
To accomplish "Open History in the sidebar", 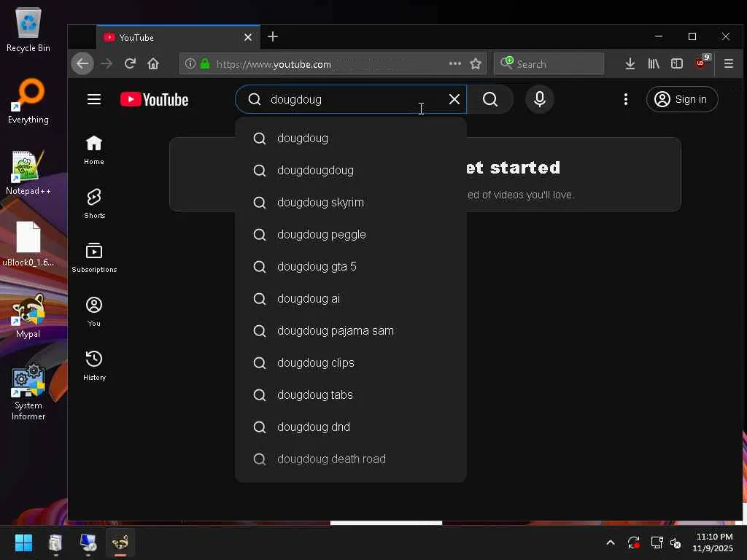I will point(94,365).
